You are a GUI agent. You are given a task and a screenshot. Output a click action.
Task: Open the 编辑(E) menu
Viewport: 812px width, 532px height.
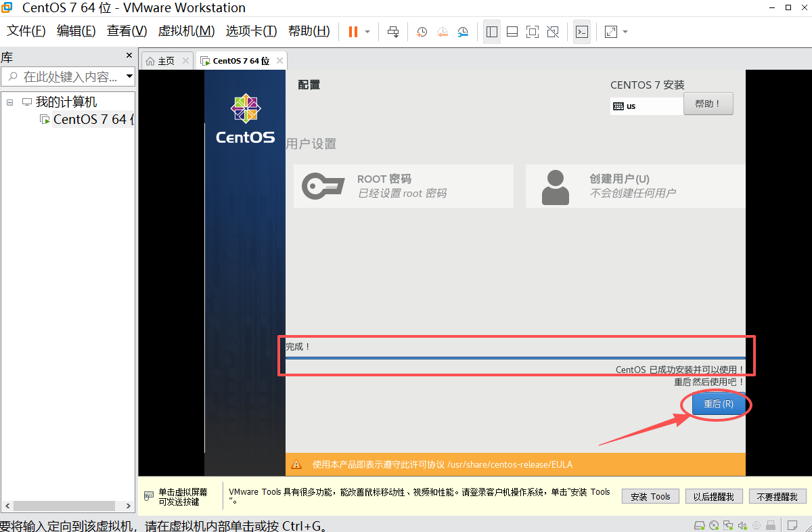pyautogui.click(x=76, y=31)
